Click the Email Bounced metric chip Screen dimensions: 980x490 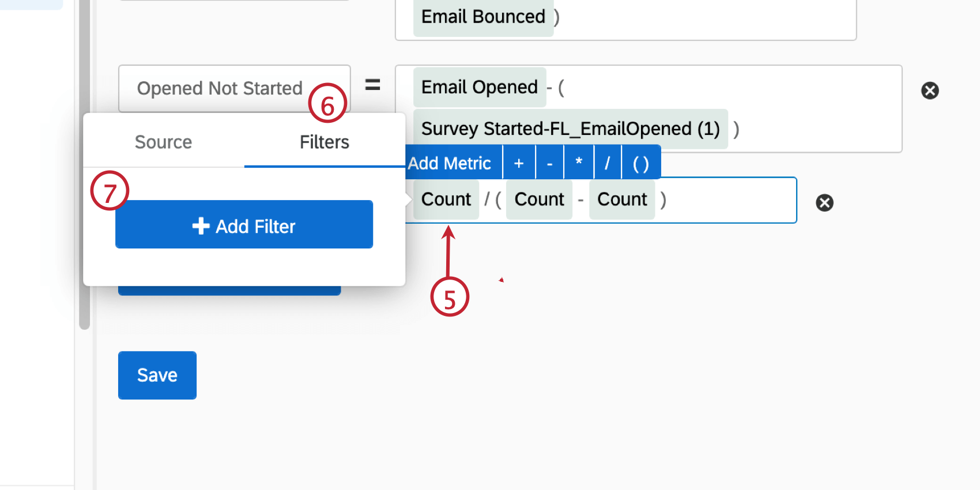(x=483, y=16)
